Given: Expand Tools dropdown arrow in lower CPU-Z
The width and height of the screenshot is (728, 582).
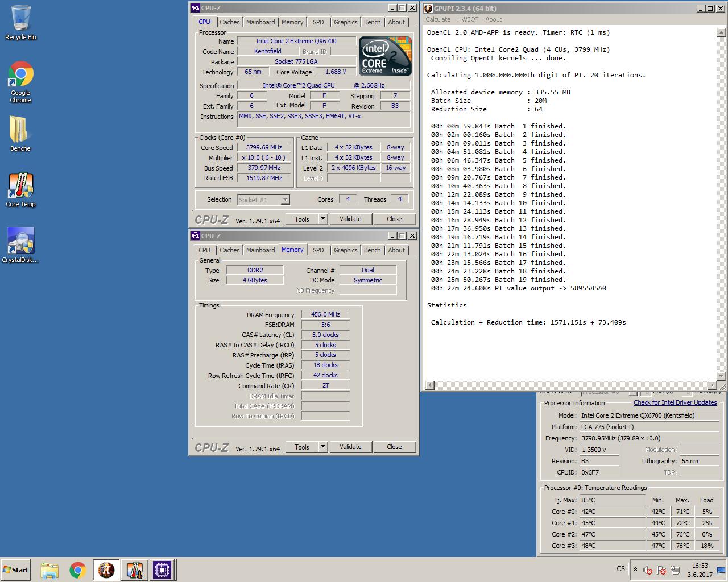Looking at the screenshot, I should tap(322, 447).
